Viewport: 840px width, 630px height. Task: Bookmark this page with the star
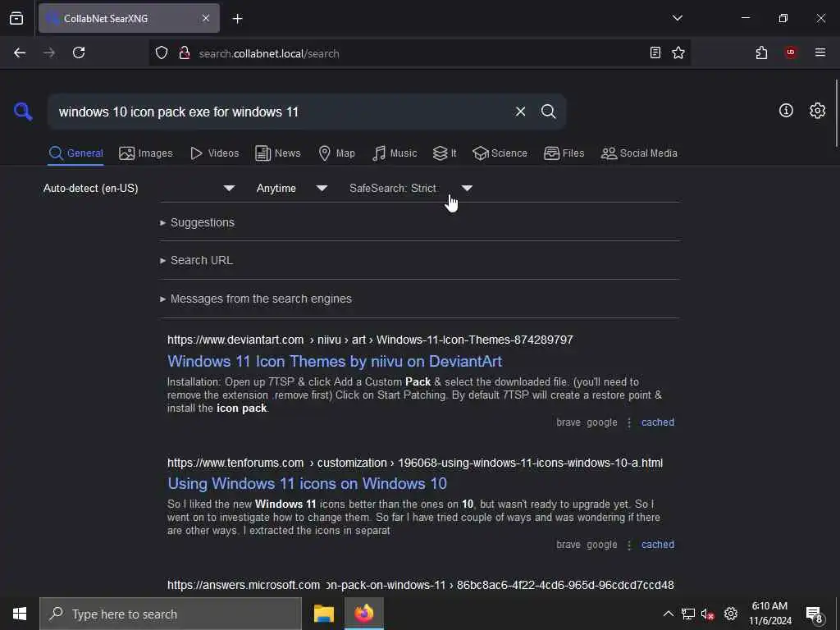tap(678, 52)
